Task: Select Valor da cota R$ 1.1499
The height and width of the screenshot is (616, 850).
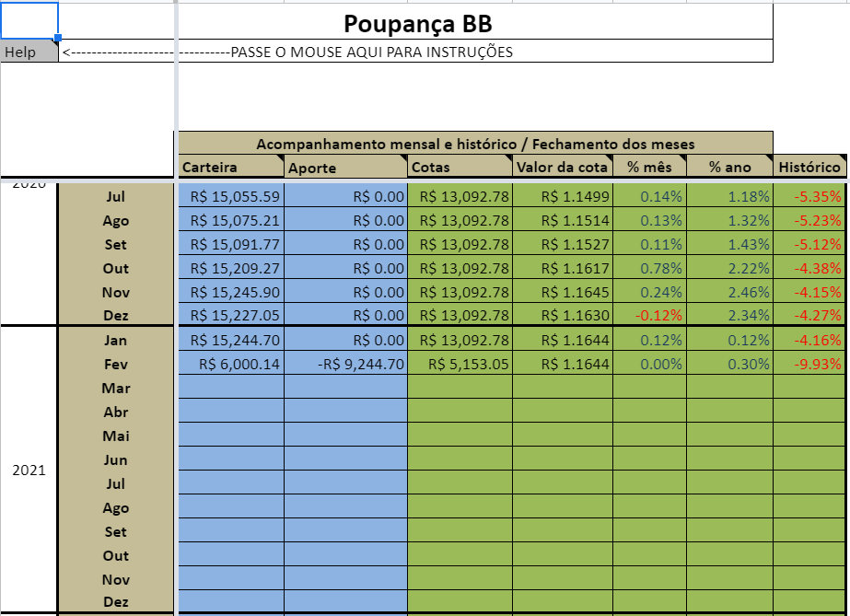Action: point(563,195)
